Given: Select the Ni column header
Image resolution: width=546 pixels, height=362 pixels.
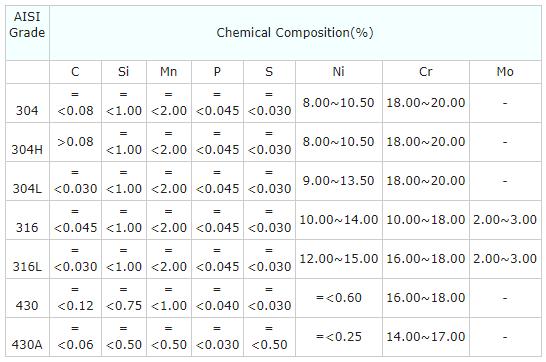Looking at the screenshot, I should click(x=338, y=72).
